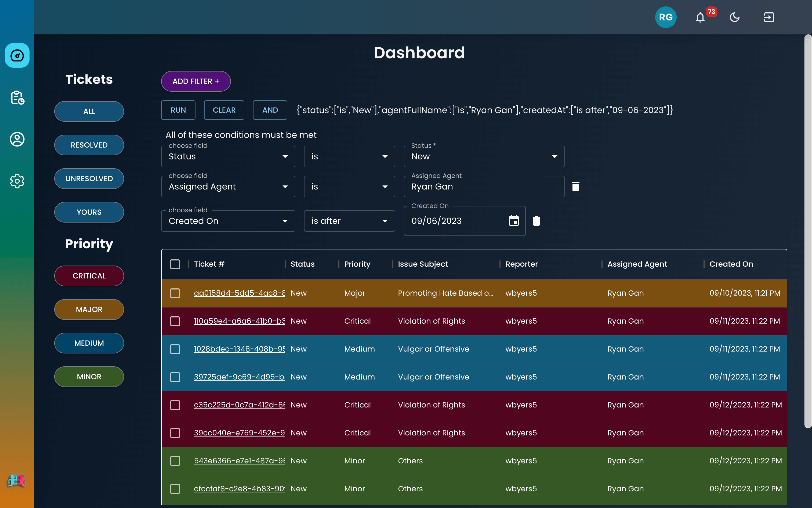Image resolution: width=812 pixels, height=508 pixels.
Task: Click the ADD FILTER + button
Action: point(196,81)
